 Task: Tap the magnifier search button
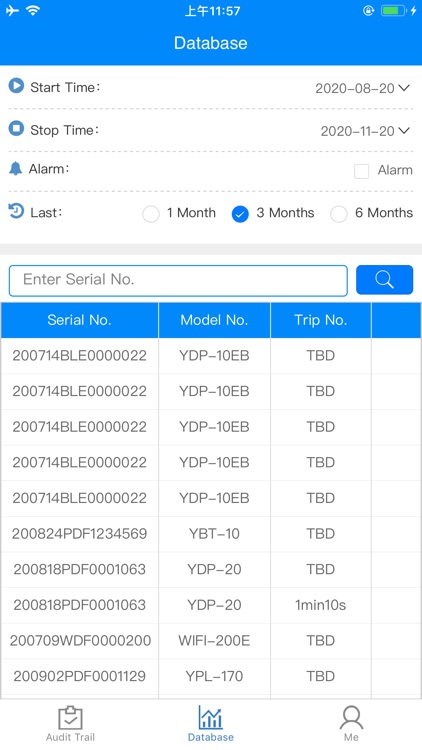tap(384, 280)
